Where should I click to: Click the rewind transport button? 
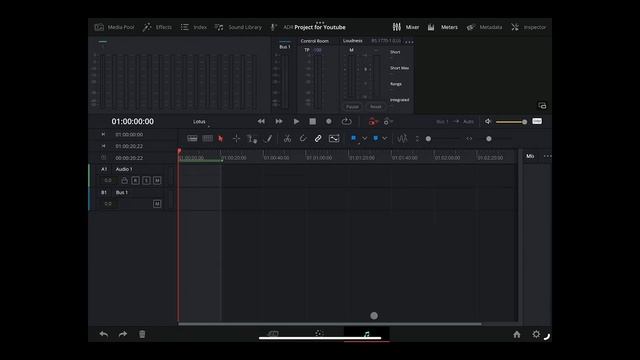point(261,122)
